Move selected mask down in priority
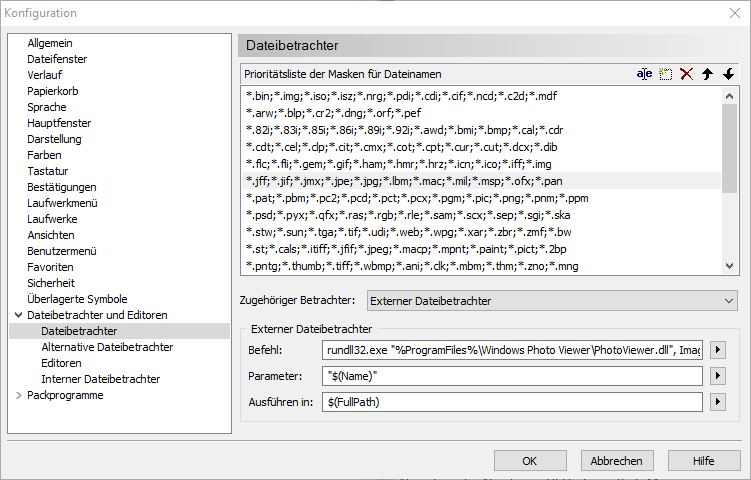751x480 pixels. (x=728, y=74)
